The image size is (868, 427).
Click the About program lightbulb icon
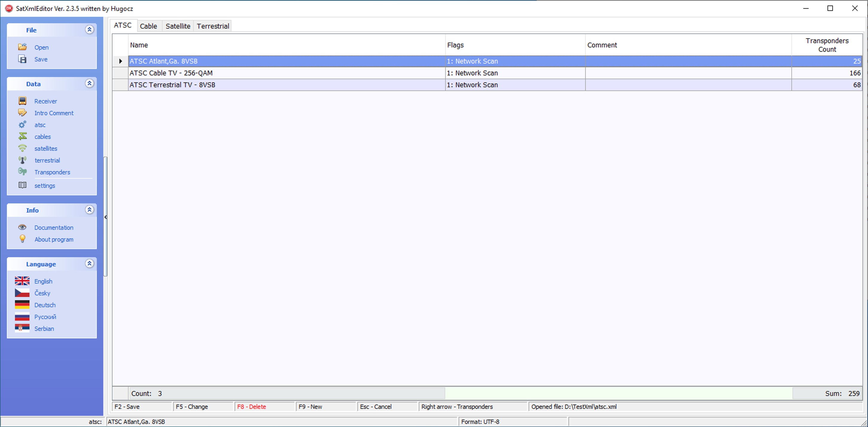tap(22, 239)
